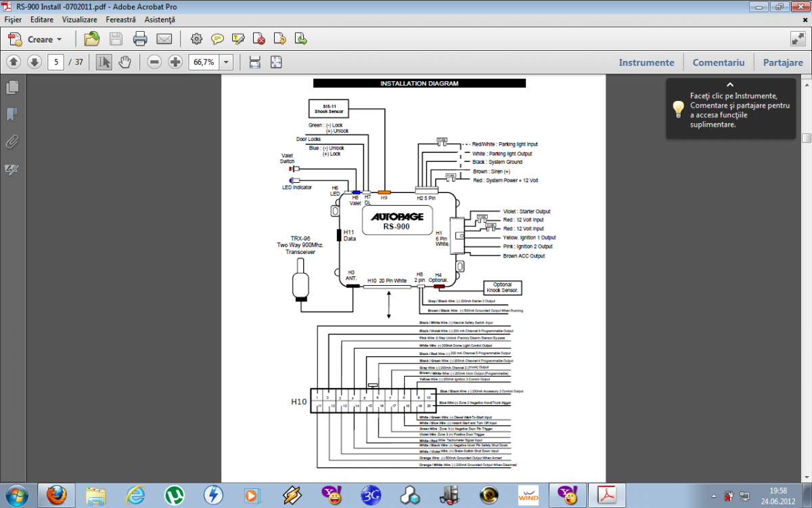The width and height of the screenshot is (812, 508).
Task: Zoom out with the minus button
Action: pos(154,62)
